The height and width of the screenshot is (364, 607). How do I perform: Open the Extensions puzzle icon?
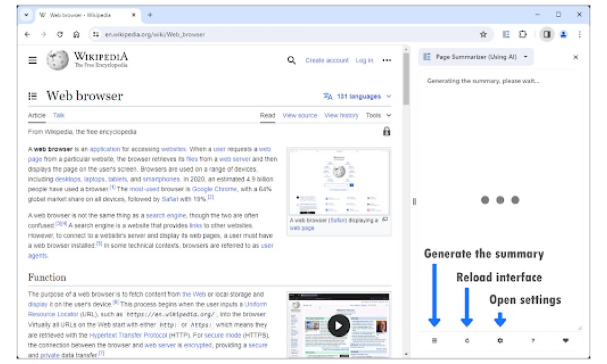523,35
